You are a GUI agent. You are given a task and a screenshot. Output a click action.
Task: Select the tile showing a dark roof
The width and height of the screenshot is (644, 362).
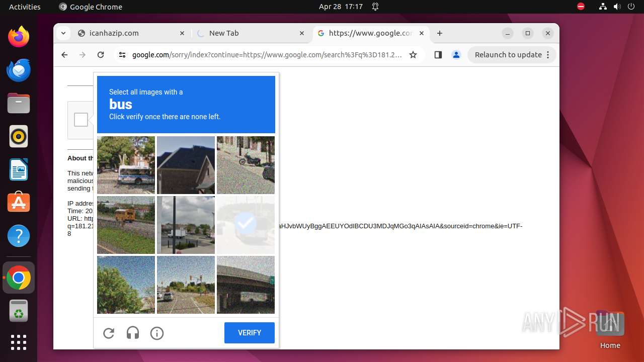186,165
